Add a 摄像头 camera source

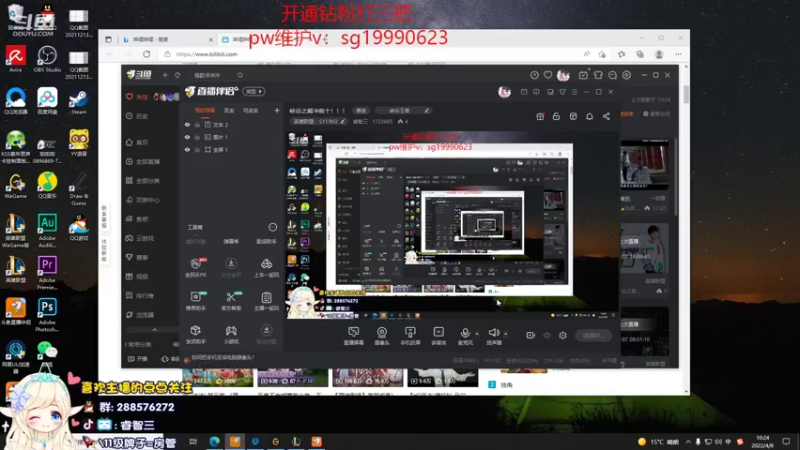tap(382, 336)
